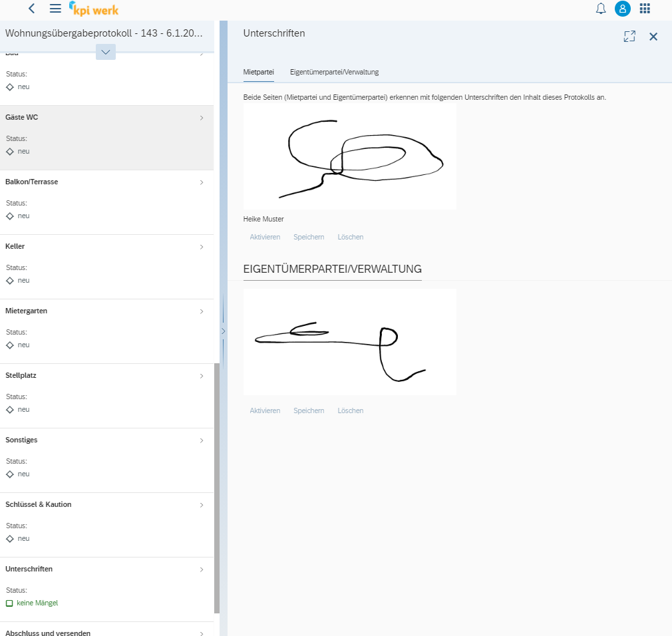Click the Heike Muster name label
This screenshot has width=672, height=636.
(x=263, y=219)
